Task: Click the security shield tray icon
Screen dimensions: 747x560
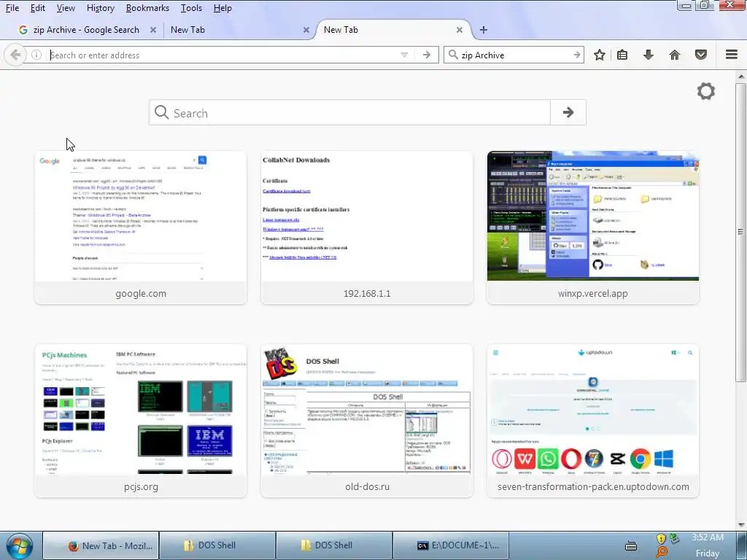Action: tap(661, 539)
